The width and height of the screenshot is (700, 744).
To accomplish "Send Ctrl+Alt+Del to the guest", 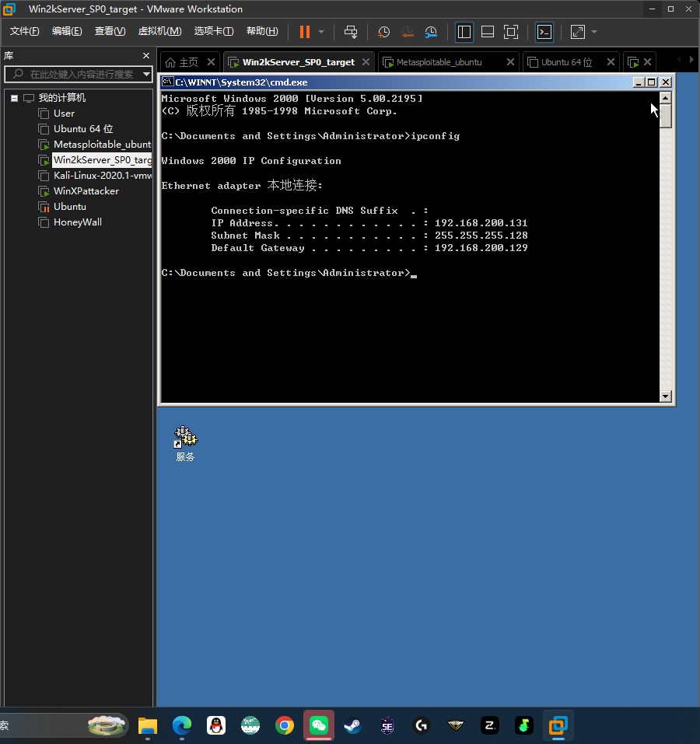I will coord(351,32).
